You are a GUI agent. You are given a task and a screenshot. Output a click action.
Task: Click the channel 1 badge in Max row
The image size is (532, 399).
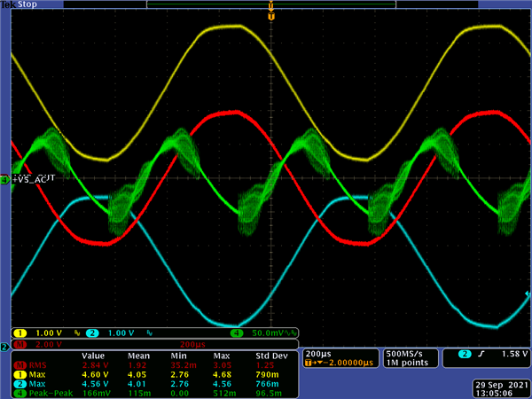[x=20, y=374]
